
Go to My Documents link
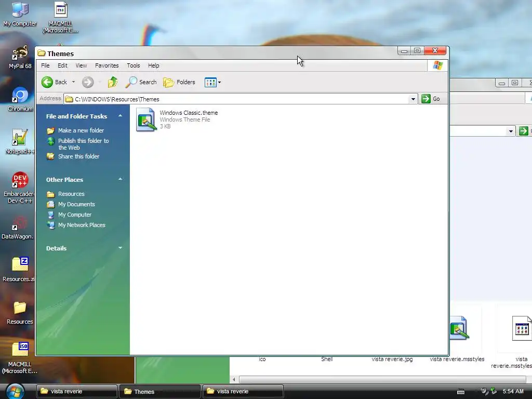76,204
